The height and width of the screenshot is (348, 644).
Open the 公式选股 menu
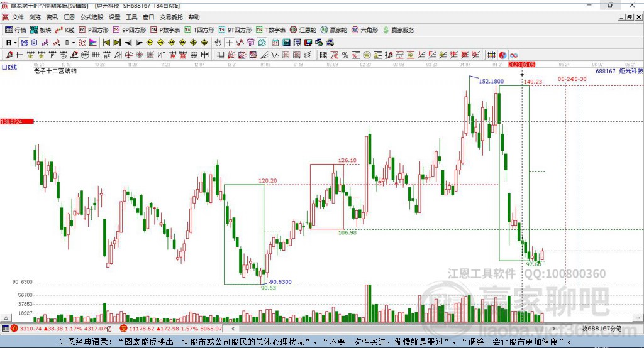click(x=92, y=17)
